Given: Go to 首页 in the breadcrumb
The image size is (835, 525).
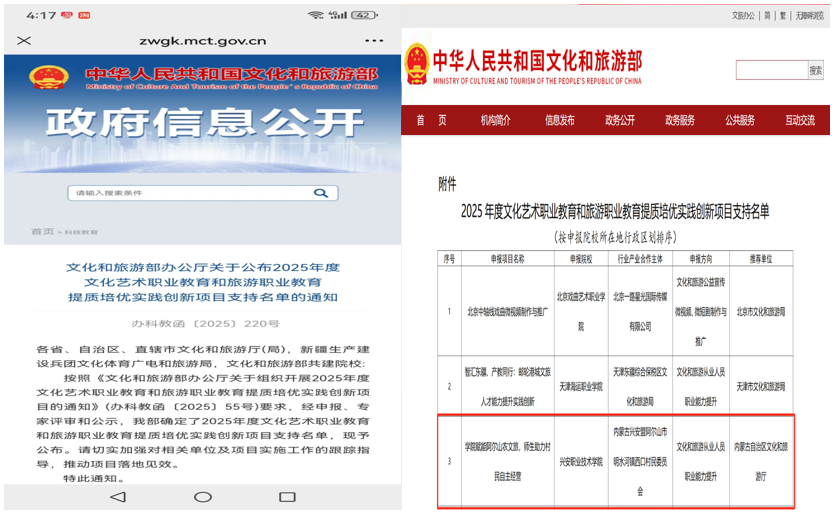Looking at the screenshot, I should coord(42,232).
